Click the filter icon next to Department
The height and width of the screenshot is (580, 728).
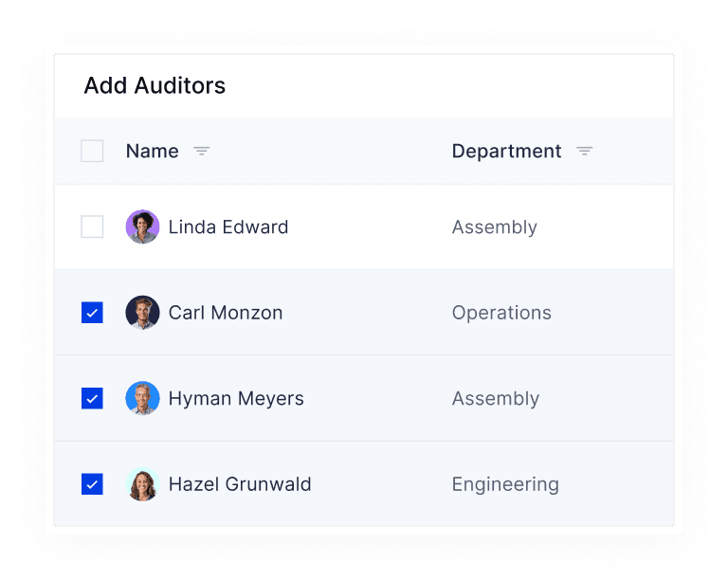585,152
